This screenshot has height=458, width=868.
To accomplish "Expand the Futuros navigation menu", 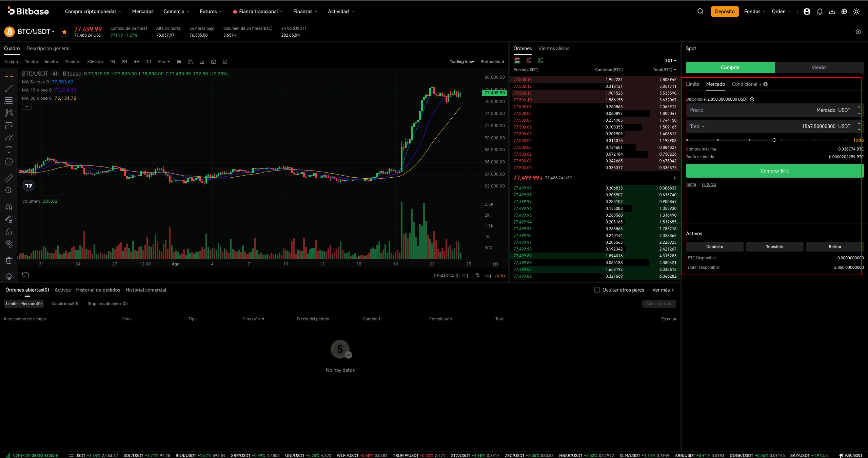I will click(211, 12).
